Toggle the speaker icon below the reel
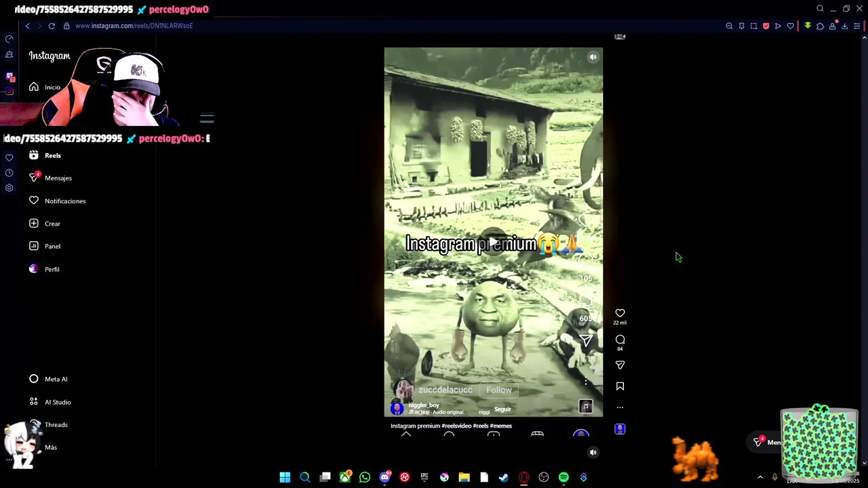The image size is (868, 488). [593, 452]
